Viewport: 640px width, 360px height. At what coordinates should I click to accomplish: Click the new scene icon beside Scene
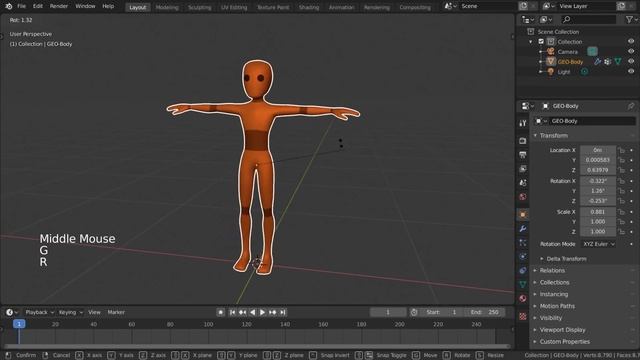click(523, 6)
